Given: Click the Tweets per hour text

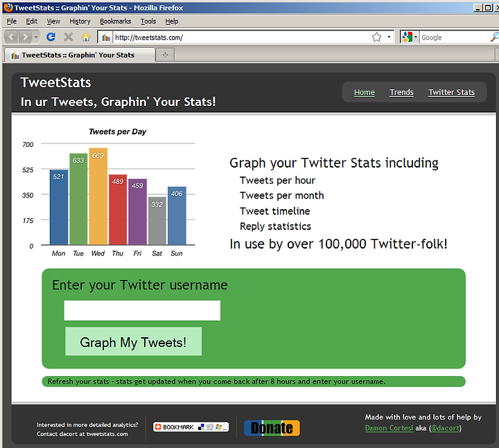Looking at the screenshot, I should click(277, 180).
